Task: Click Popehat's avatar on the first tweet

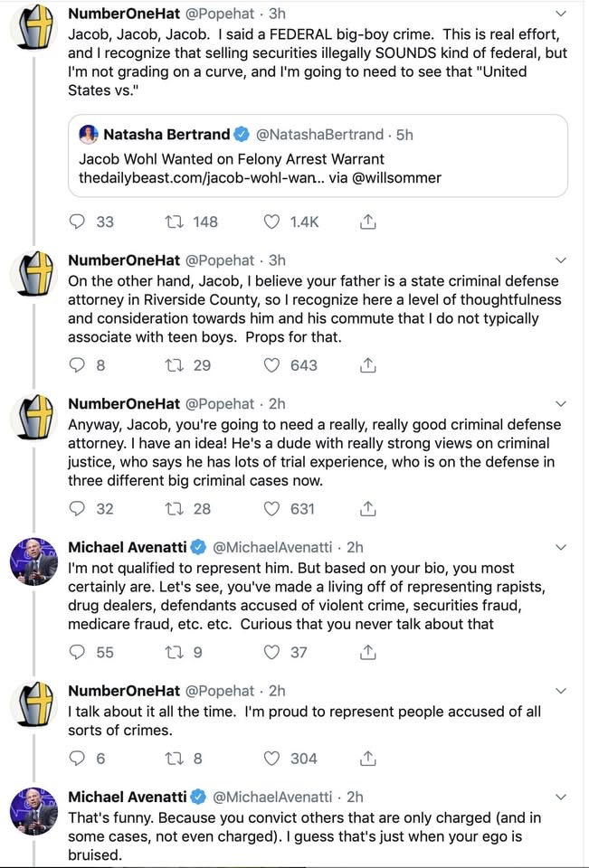Action: [33, 33]
